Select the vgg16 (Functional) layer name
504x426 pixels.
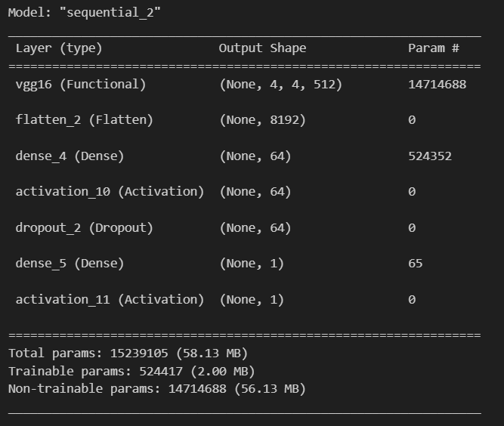[81, 85]
